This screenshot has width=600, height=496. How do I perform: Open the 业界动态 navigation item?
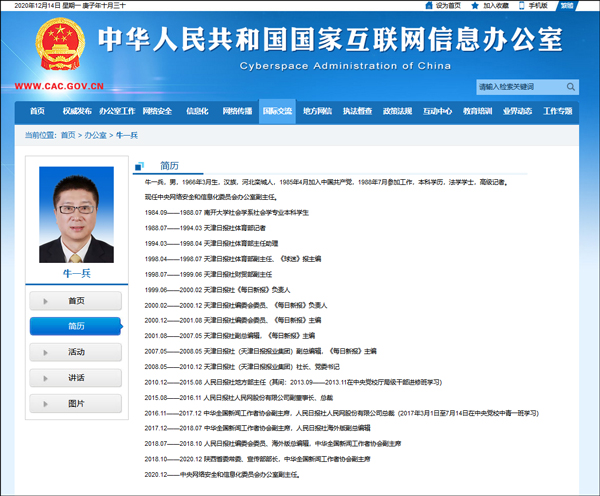[517, 111]
